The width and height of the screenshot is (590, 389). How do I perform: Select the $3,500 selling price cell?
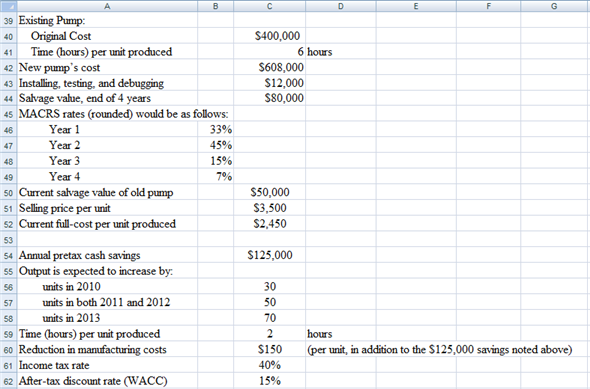pos(269,208)
